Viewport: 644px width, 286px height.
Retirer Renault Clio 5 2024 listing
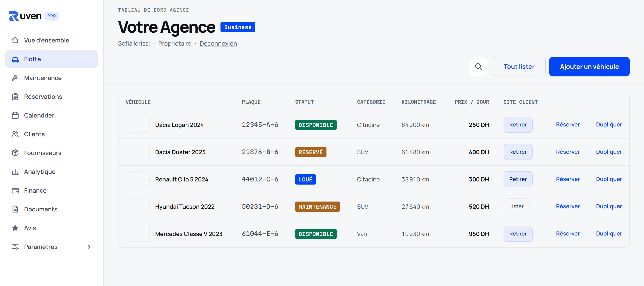click(x=518, y=179)
